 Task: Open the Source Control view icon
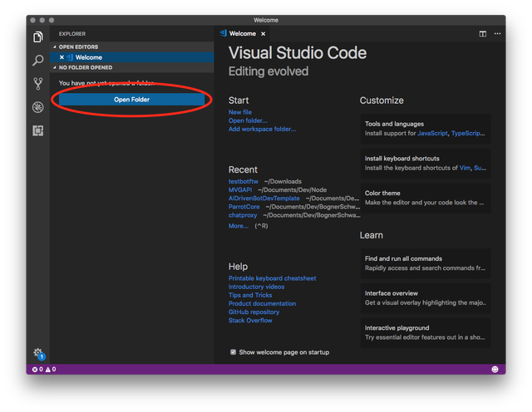pyautogui.click(x=38, y=84)
